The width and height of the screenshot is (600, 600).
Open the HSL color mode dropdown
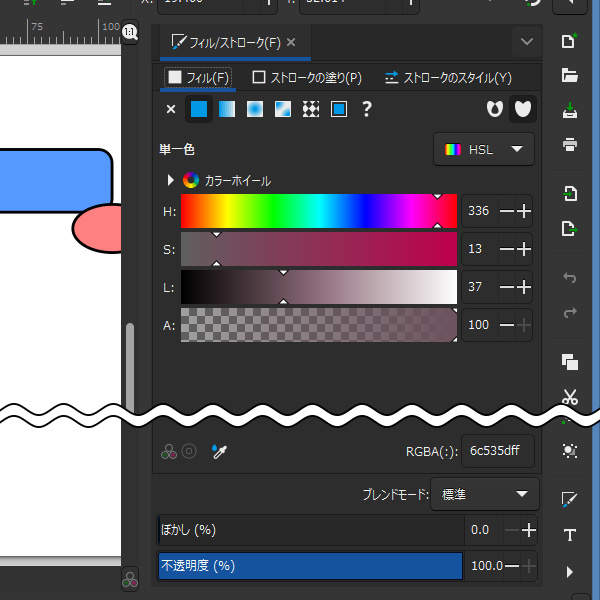pos(485,150)
